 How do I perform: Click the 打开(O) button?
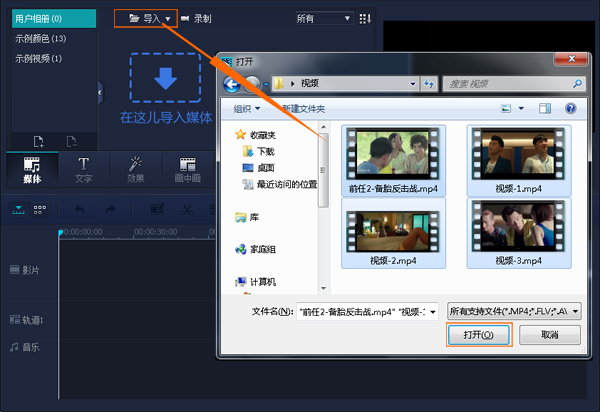(x=478, y=335)
